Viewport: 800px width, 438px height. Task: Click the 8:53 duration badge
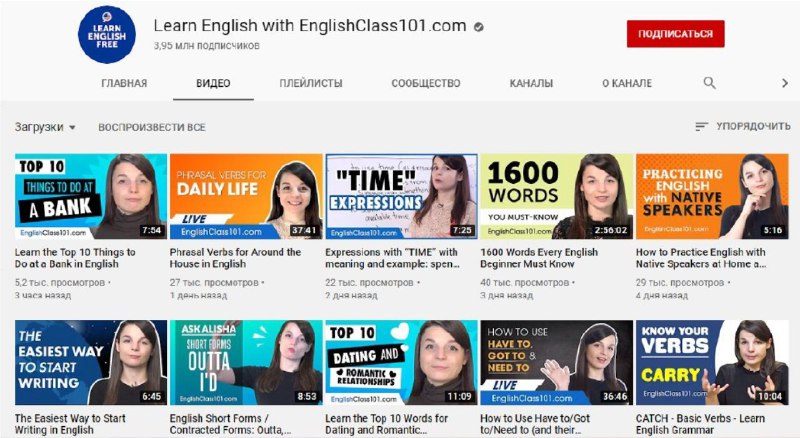pos(307,397)
